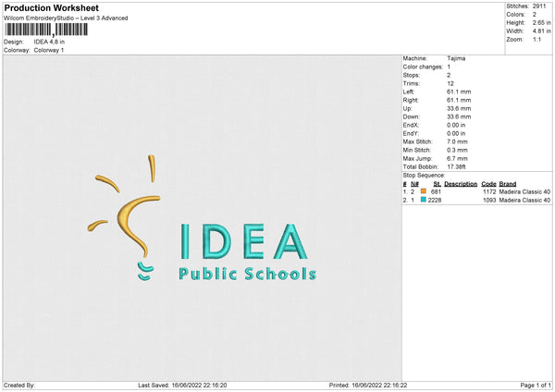The image size is (555, 392).
Task: Click the 'Production Worksheet' heading
Action: coord(51,7)
